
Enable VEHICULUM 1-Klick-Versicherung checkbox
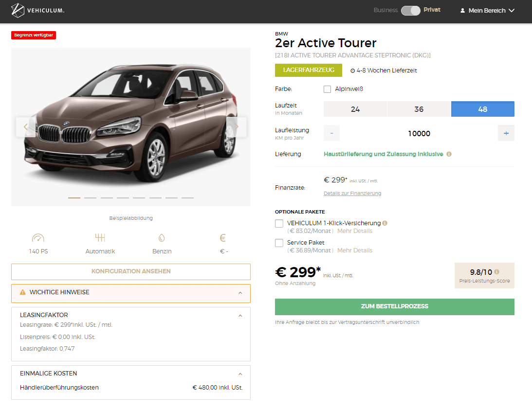click(x=279, y=224)
